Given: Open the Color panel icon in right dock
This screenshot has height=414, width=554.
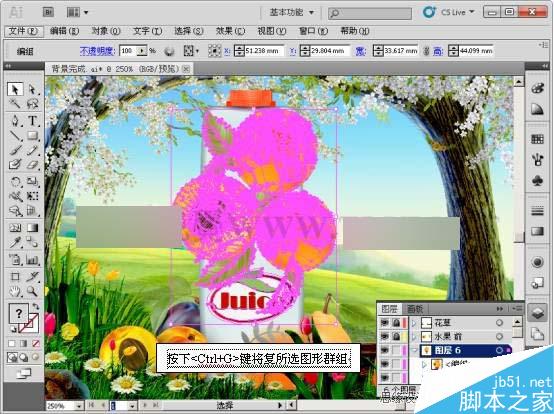Looking at the screenshot, I should point(537,88).
